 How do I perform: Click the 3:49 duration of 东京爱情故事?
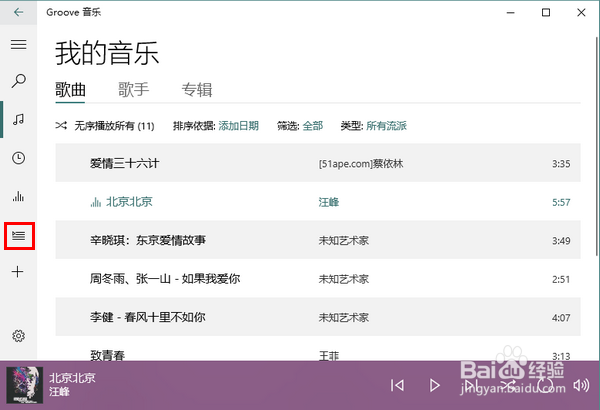(x=561, y=241)
